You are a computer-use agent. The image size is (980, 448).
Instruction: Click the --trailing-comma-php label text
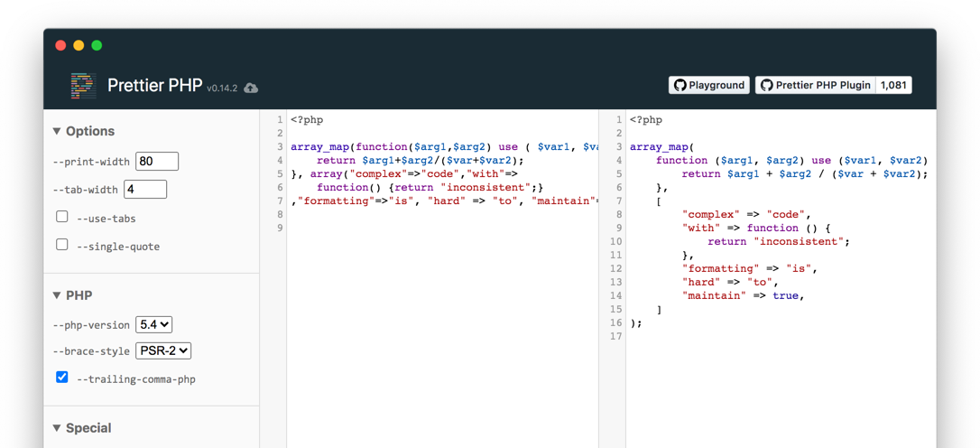pos(135,379)
